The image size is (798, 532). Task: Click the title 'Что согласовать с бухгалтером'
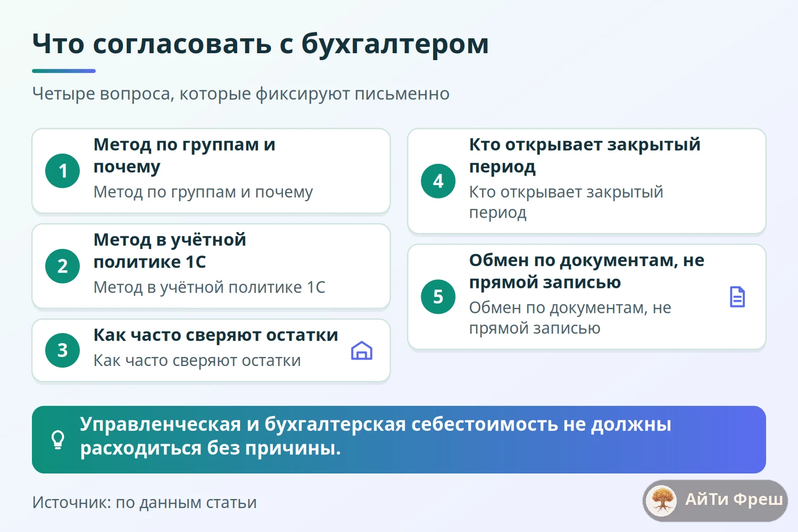(x=261, y=44)
